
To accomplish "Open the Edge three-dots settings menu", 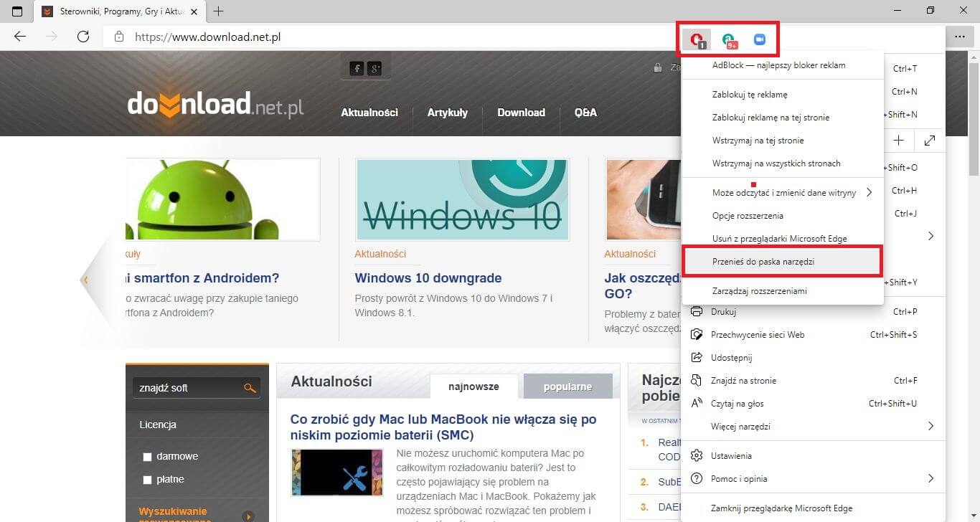I will 959,36.
